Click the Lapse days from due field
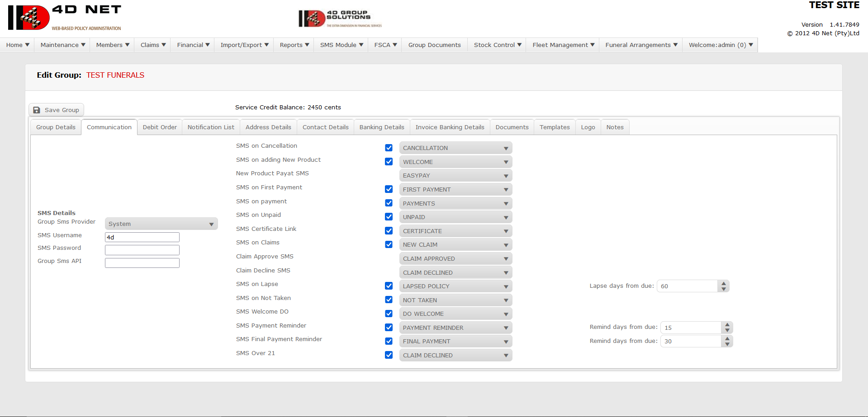Viewport: 868px width, 417px height. point(688,286)
